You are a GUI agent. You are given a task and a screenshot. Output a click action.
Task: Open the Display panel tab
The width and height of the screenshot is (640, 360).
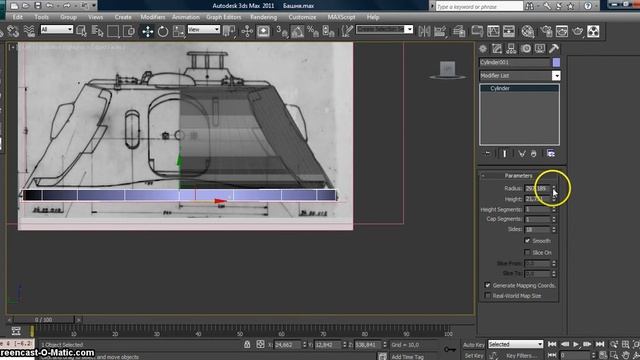pyautogui.click(x=540, y=49)
